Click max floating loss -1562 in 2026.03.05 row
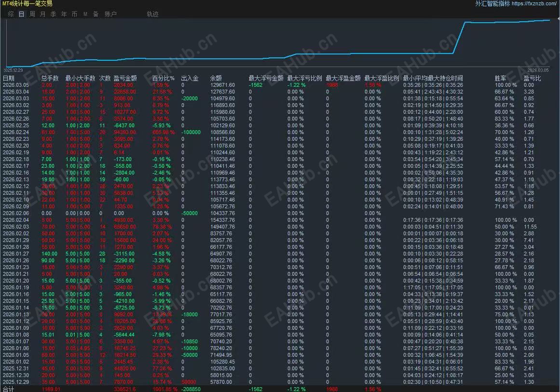The width and height of the screenshot is (560, 392). click(256, 85)
